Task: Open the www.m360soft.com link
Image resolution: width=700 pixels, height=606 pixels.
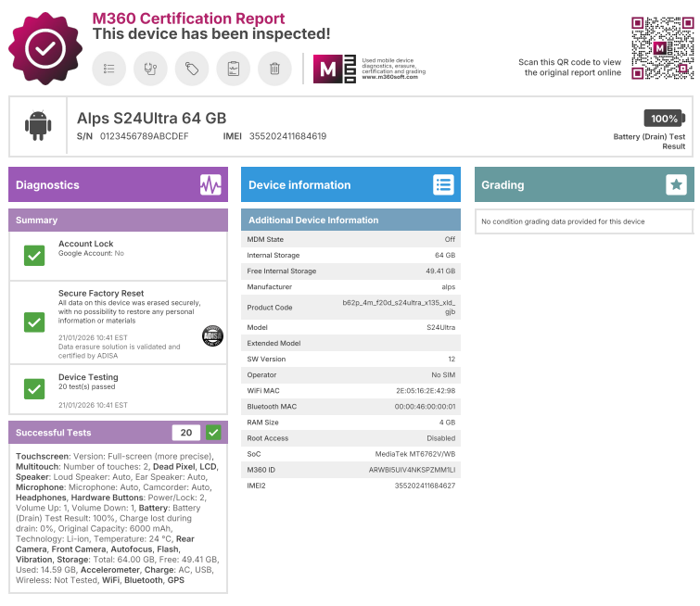Action: 389,77
